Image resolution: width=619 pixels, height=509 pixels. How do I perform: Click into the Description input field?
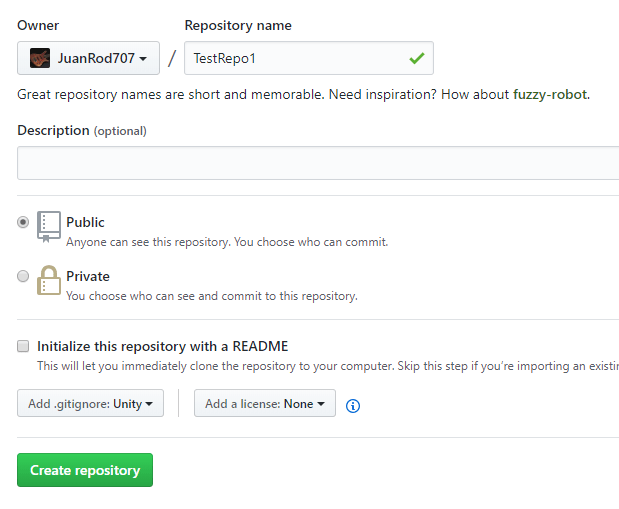(x=318, y=163)
